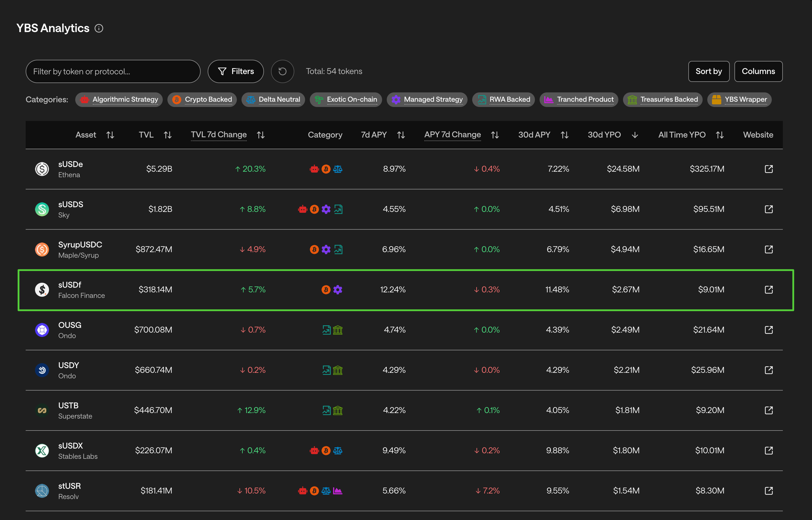Sort table by TVL column arrows

click(167, 135)
